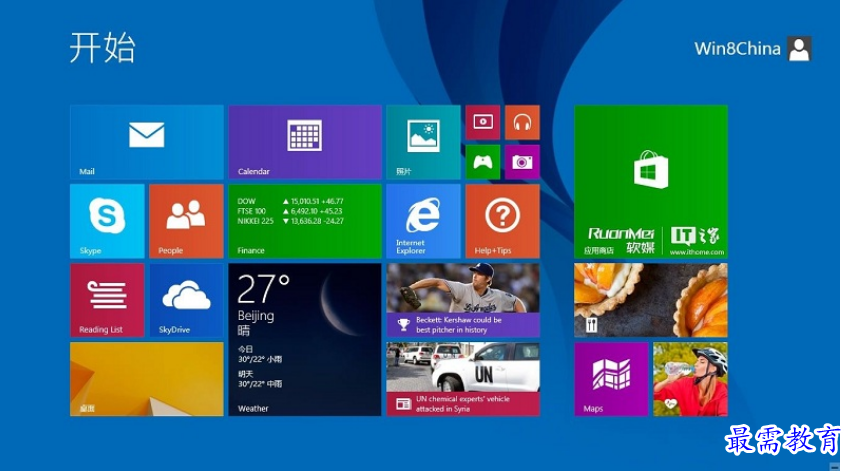This screenshot has height=471, width=849.
Task: Open the Help+Tips tile
Action: pyautogui.click(x=502, y=220)
